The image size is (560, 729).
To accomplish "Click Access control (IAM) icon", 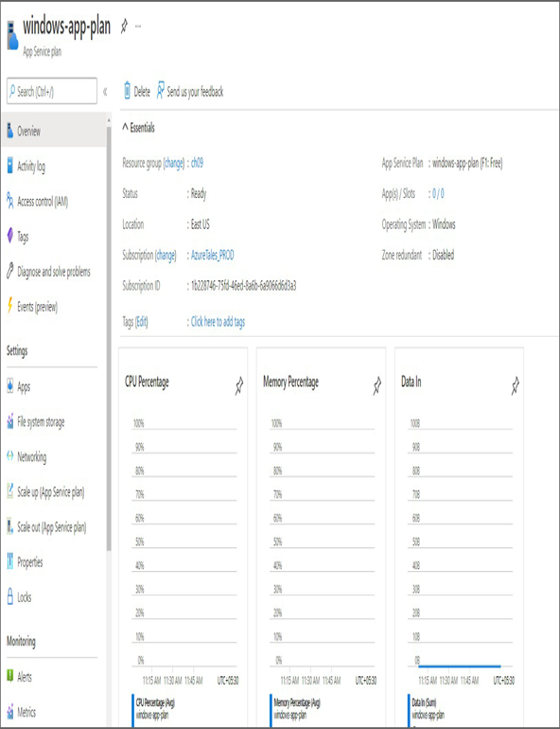I will (x=9, y=201).
